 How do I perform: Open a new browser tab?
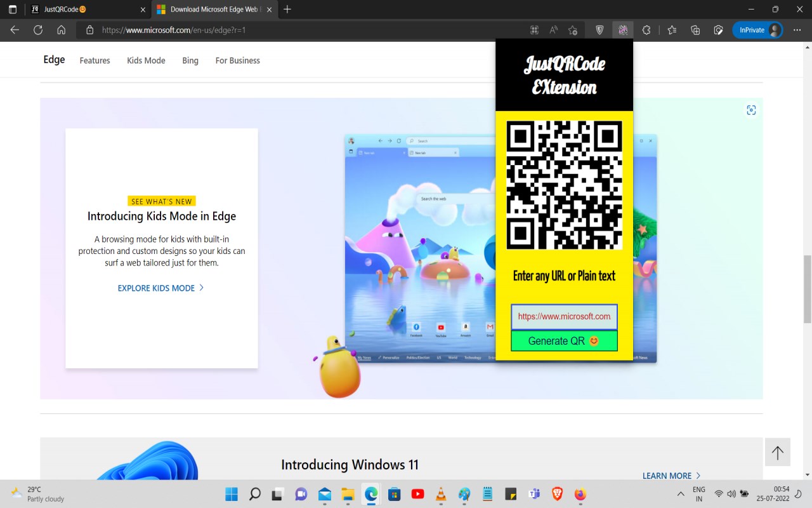(x=287, y=10)
